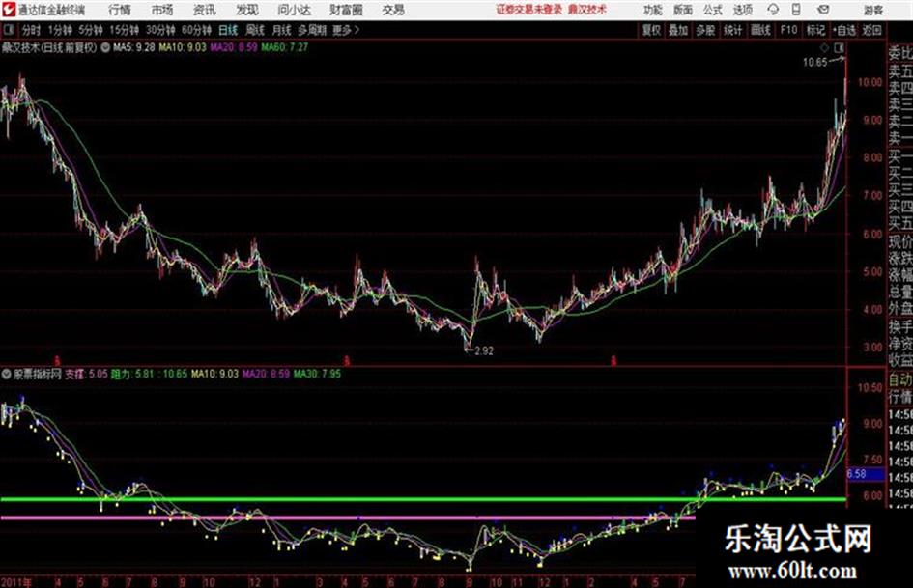Open the 选项 options menu
This screenshot has width=913, height=588.
[743, 10]
